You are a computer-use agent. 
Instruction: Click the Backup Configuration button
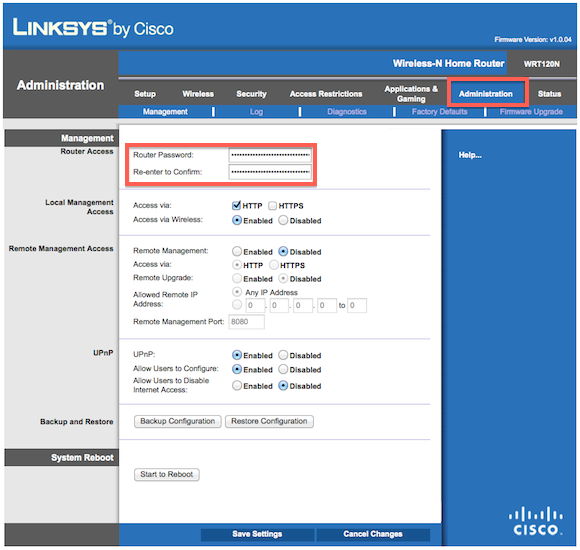(x=178, y=421)
